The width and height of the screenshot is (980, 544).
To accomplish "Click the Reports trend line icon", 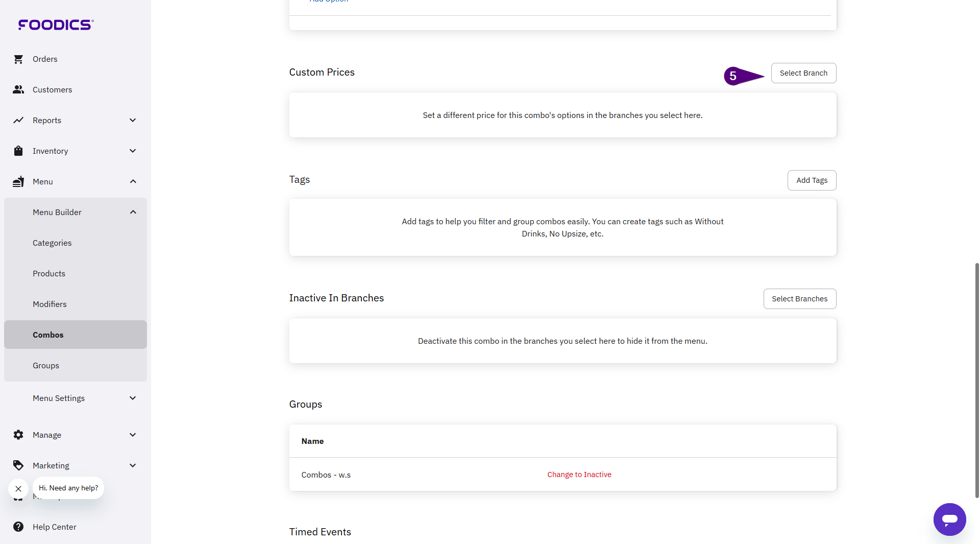I will 18,121.
